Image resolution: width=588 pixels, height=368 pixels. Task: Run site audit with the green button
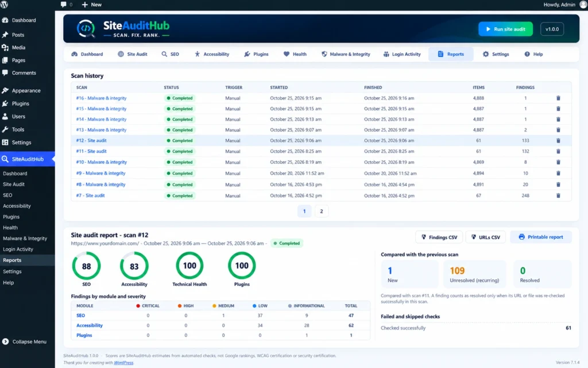[505, 29]
